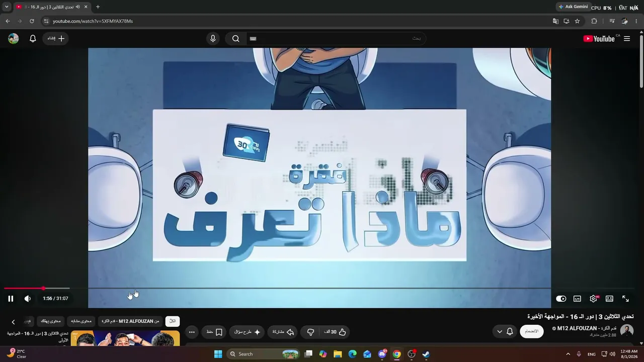Click the YouTube search magnifier button
The height and width of the screenshot is (362, 644).
235,39
